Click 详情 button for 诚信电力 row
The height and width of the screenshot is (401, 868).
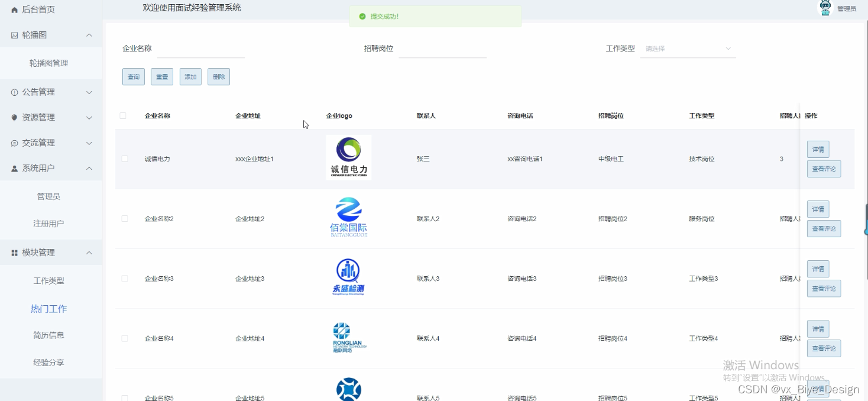[818, 150]
